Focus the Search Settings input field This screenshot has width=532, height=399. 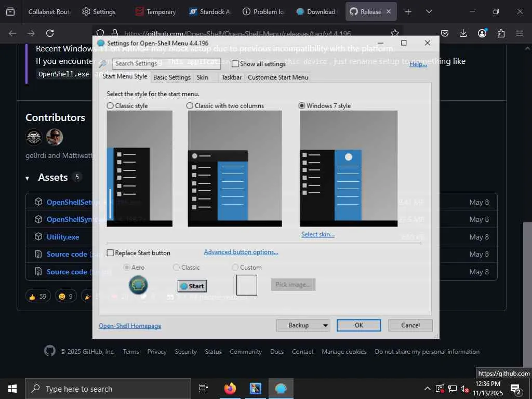(x=167, y=63)
